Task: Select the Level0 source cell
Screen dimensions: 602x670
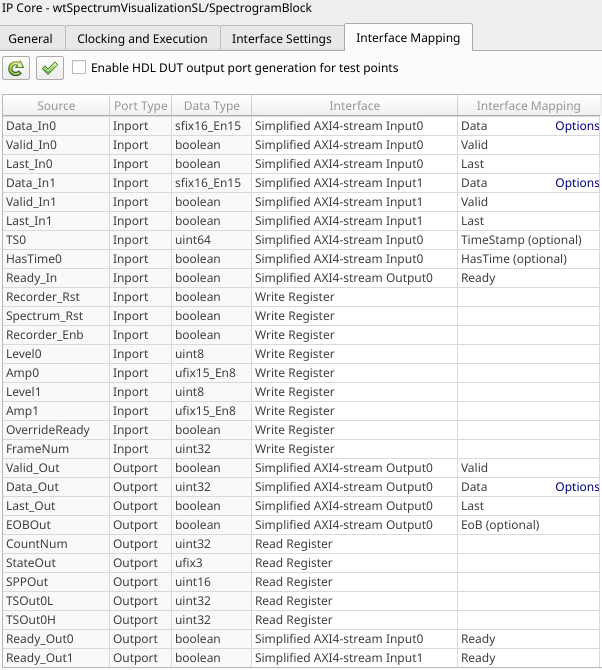Action: [x=56, y=354]
